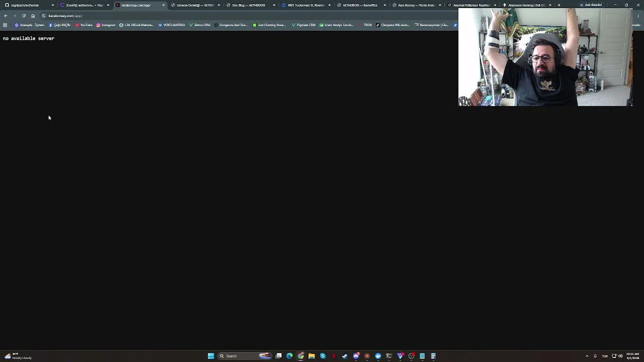This screenshot has width=644, height=362.
Task: Open Rezervasyonlar bookmark
Action: [431, 25]
